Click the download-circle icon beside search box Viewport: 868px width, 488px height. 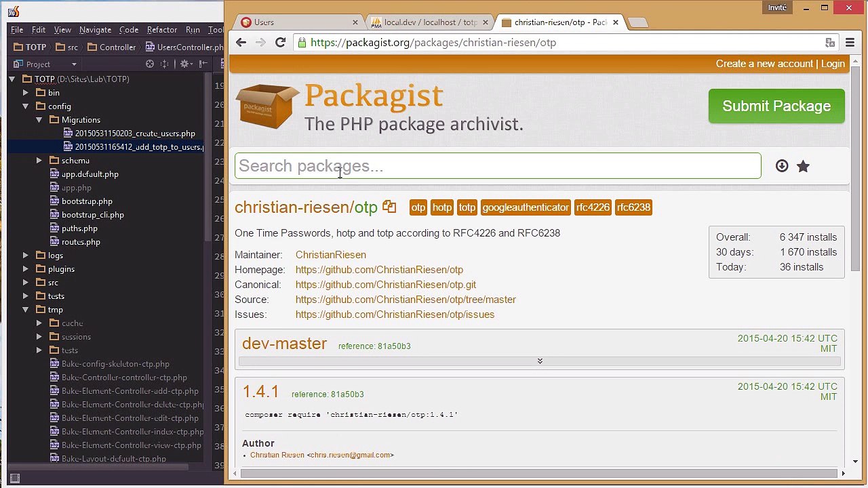pos(782,166)
